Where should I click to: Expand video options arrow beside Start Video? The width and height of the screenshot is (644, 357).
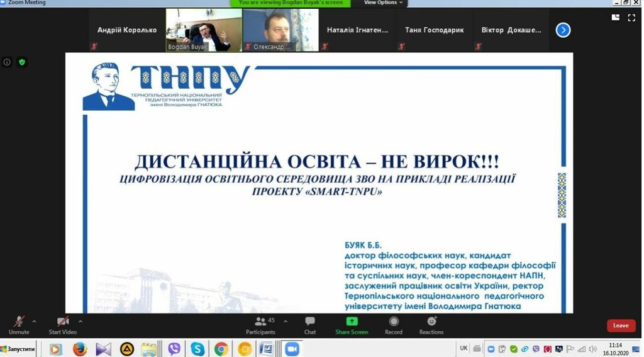(x=80, y=320)
